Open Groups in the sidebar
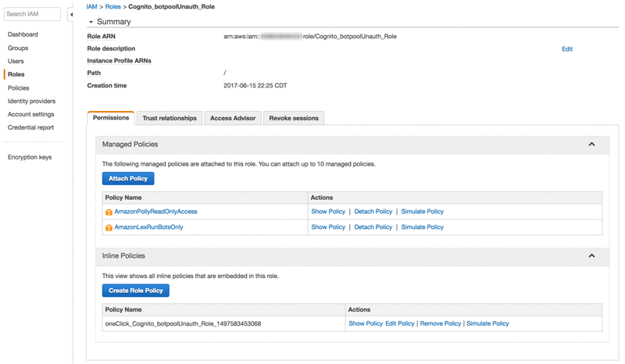The width and height of the screenshot is (625, 364). point(18,48)
